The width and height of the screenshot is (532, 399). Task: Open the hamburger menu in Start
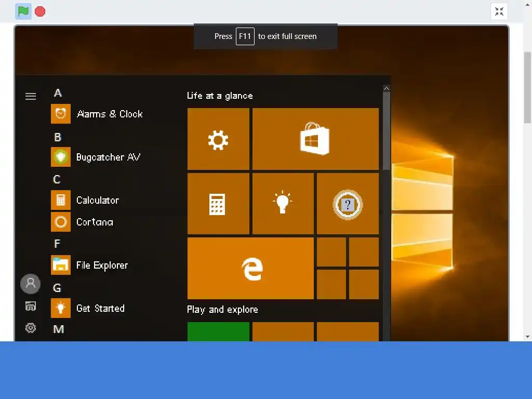coord(31,96)
